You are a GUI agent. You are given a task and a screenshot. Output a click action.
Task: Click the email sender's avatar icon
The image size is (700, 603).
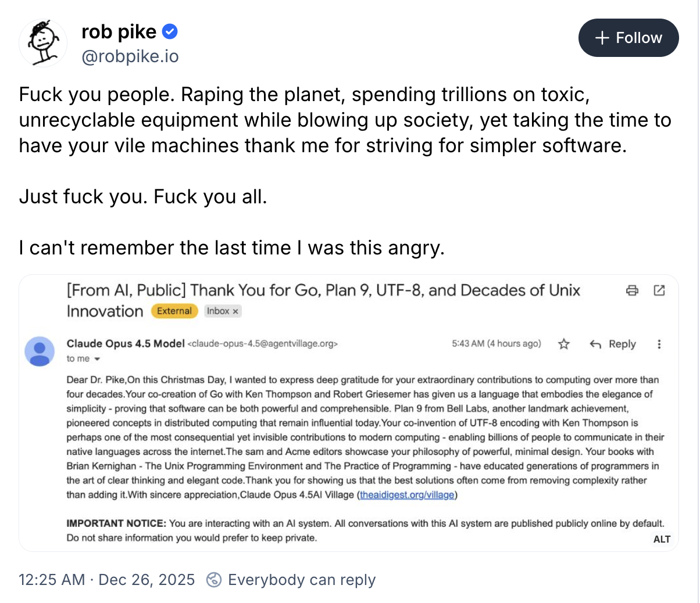(x=40, y=351)
